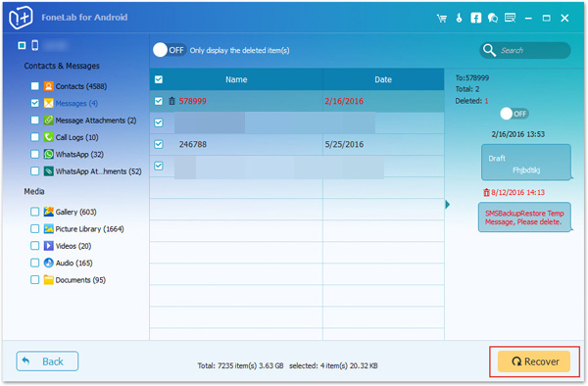This screenshot has height=386, width=588.
Task: Select the Contacts (4588) category label
Action: click(81, 86)
